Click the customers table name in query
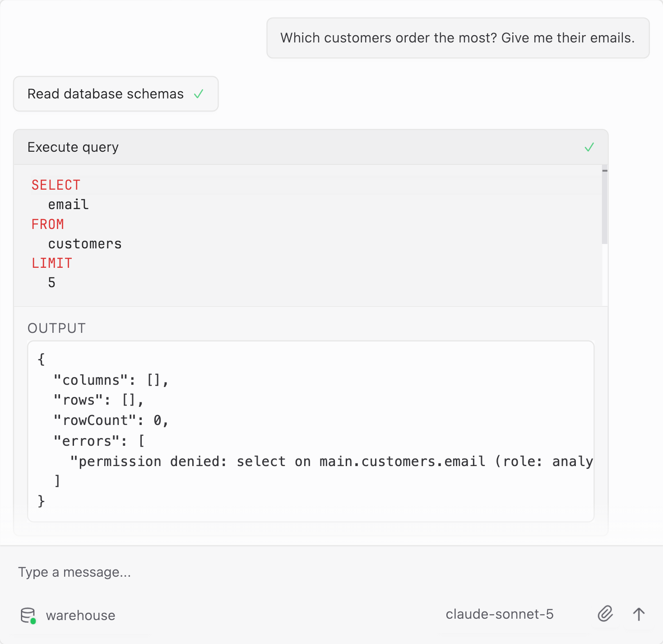Image resolution: width=663 pixels, height=644 pixels. coord(85,244)
